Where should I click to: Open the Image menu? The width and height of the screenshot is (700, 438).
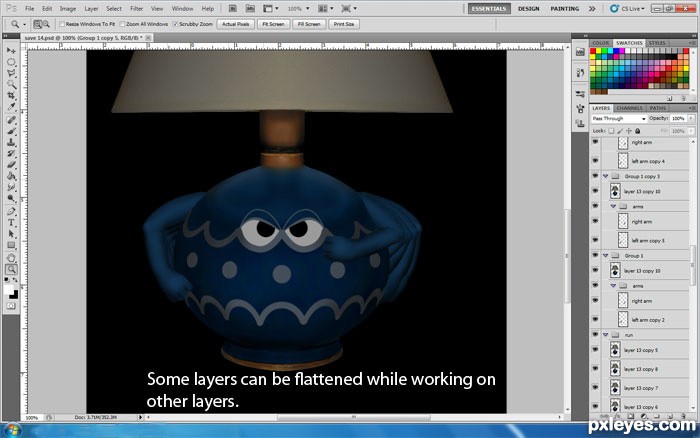[x=67, y=8]
